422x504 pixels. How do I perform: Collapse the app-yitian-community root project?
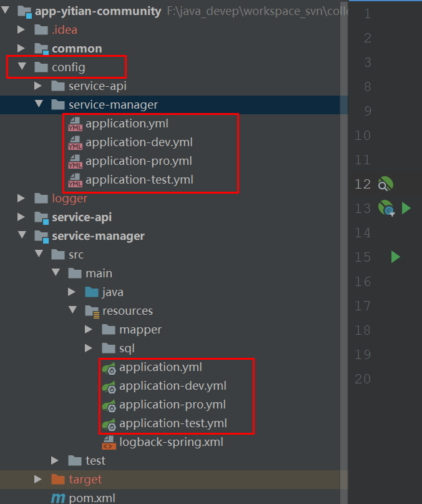[x=6, y=10]
